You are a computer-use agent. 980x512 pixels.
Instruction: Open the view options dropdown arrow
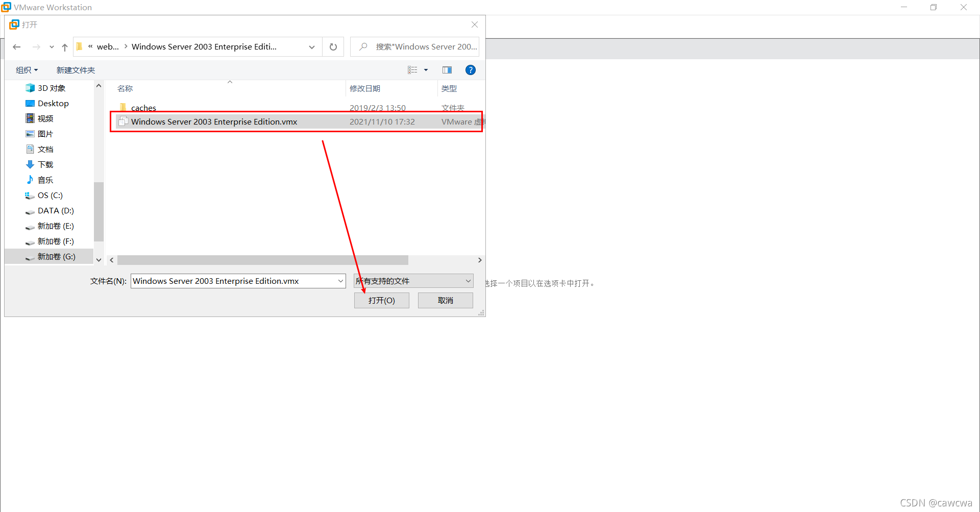pos(426,70)
